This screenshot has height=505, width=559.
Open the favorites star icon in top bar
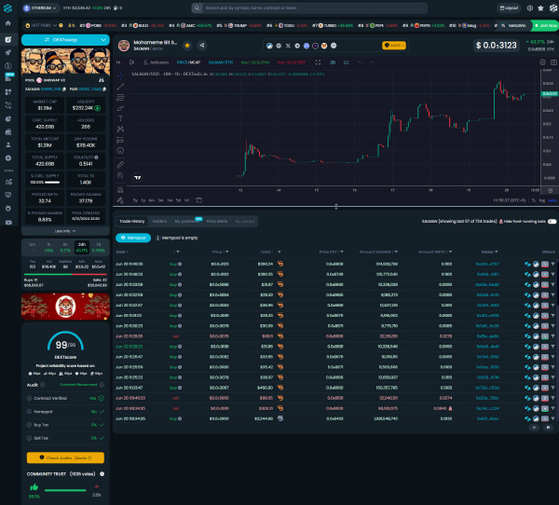tap(541, 8)
